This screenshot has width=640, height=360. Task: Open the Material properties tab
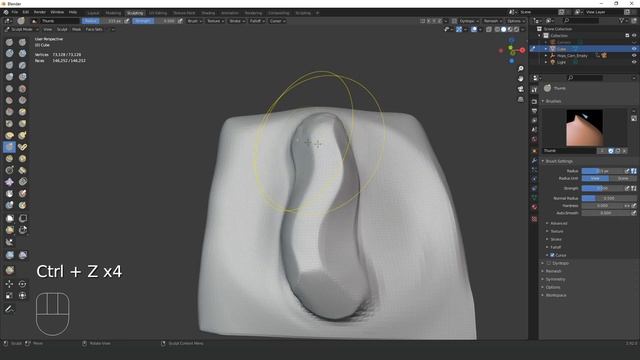(x=534, y=207)
